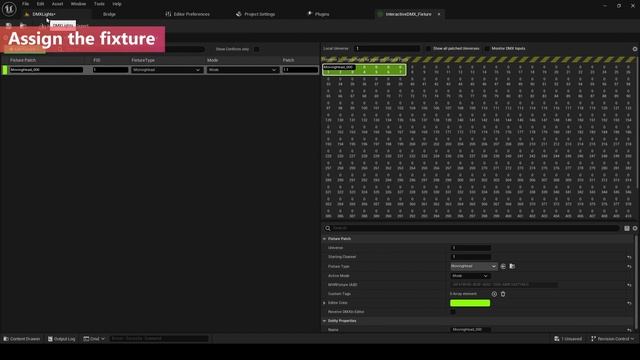Open the details panel settings gear icon
The width and height of the screenshot is (640, 360).
(635, 229)
